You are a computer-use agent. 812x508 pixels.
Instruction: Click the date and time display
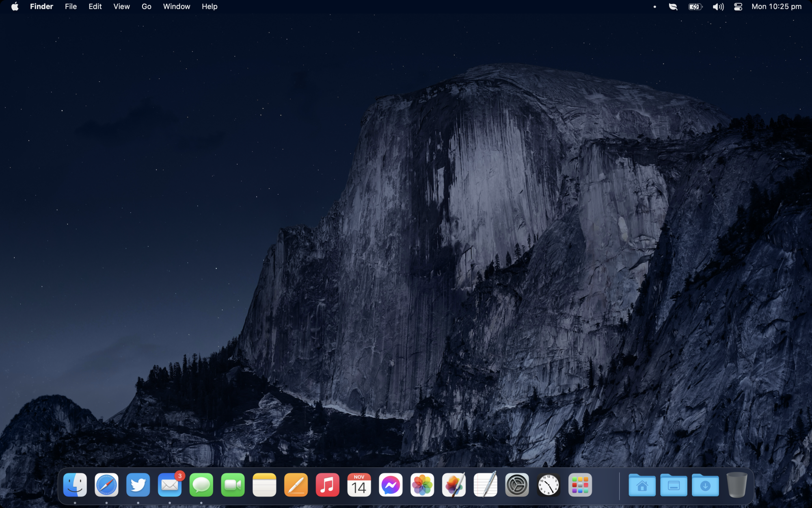776,7
